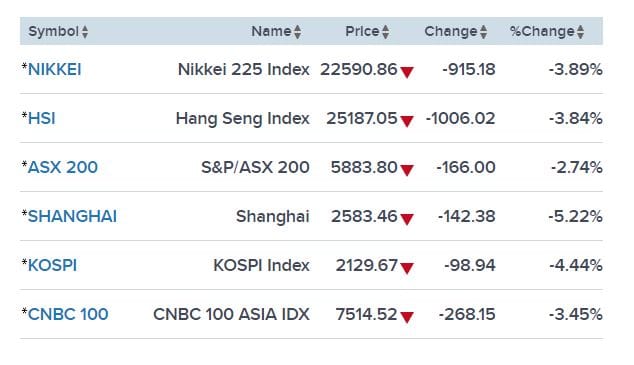The image size is (634, 365).
Task: Sort table by Price column arrows
Action: click(x=386, y=32)
